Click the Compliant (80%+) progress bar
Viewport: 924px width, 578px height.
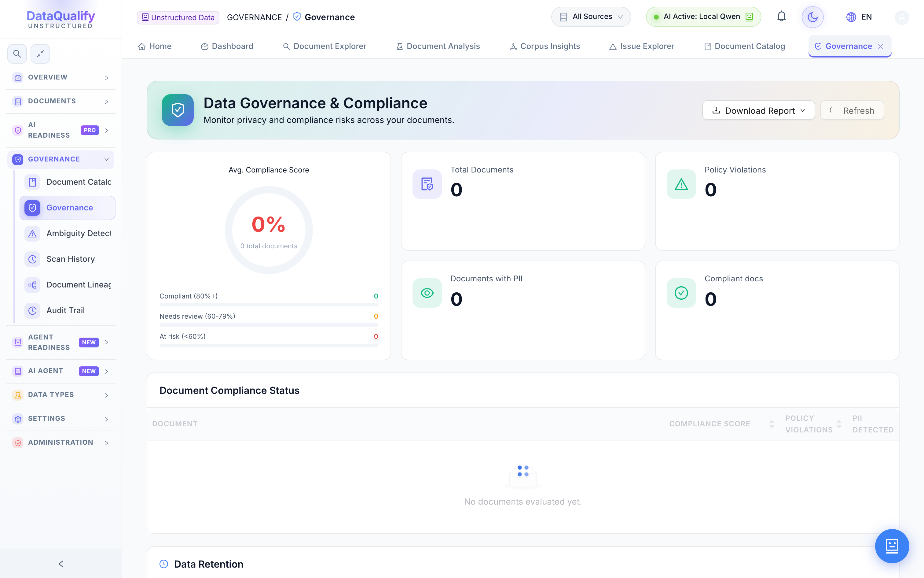tap(269, 305)
